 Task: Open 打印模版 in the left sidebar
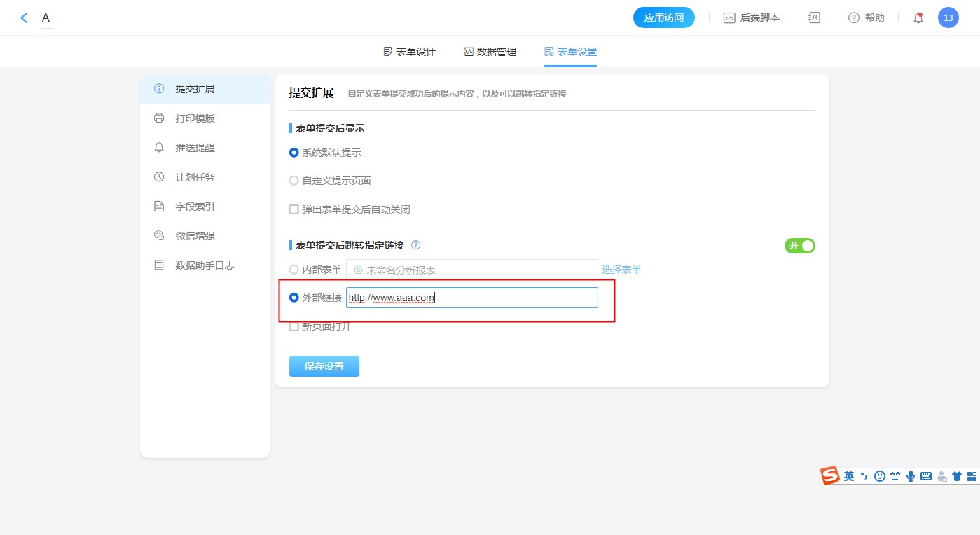coord(195,118)
